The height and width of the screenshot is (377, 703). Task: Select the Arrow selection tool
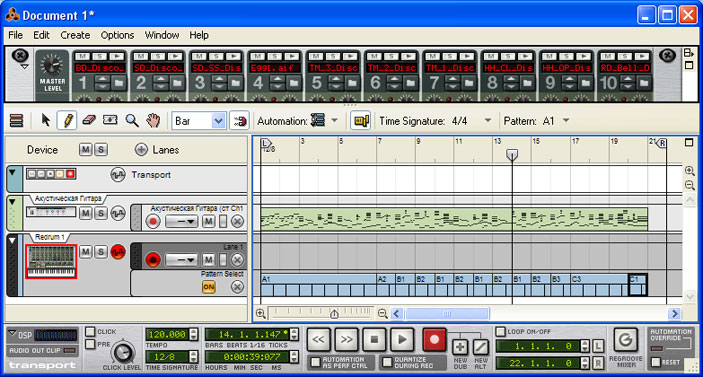click(45, 120)
